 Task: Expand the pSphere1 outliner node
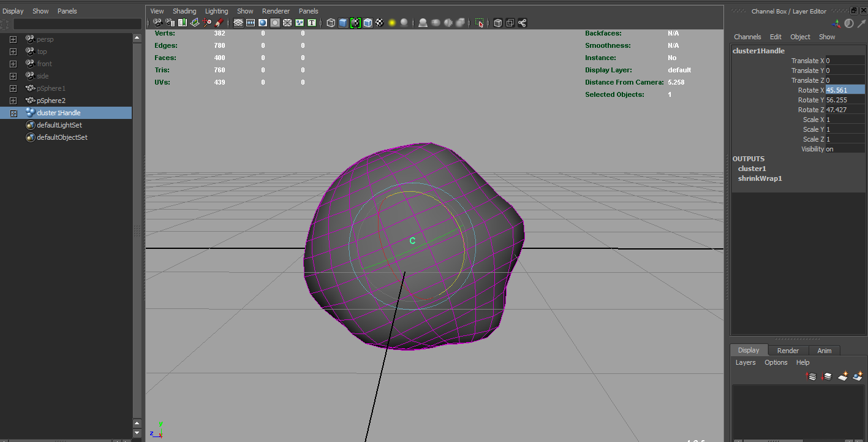pyautogui.click(x=13, y=88)
